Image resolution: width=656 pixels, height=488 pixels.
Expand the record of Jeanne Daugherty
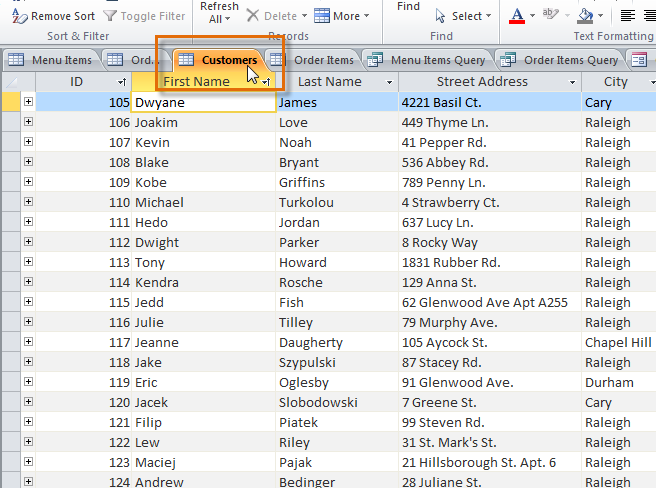(28, 342)
